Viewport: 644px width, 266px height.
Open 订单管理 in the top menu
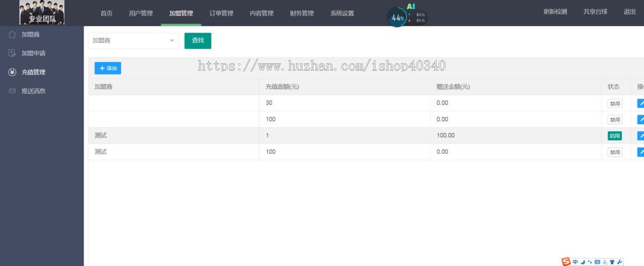(x=221, y=13)
